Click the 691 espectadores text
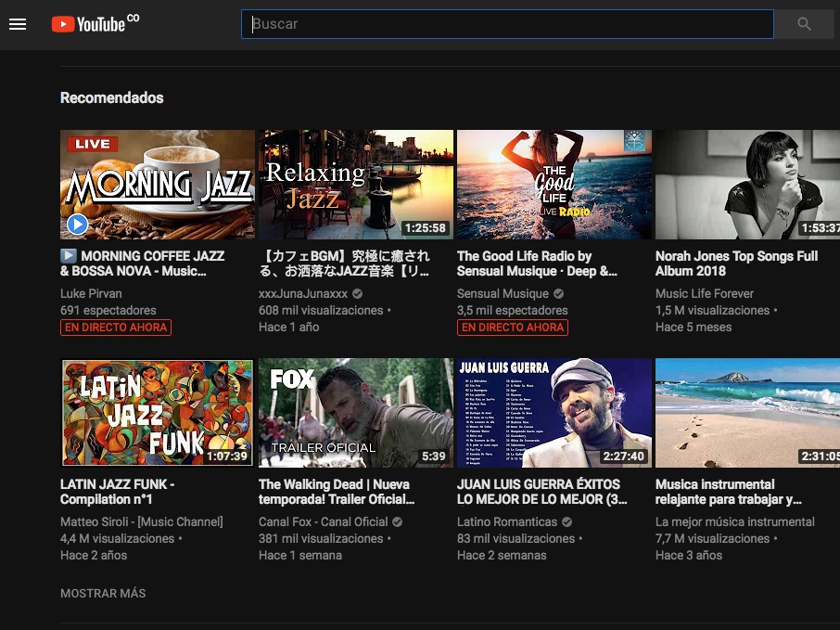Viewport: 840px width, 630px height. pyautogui.click(x=108, y=311)
